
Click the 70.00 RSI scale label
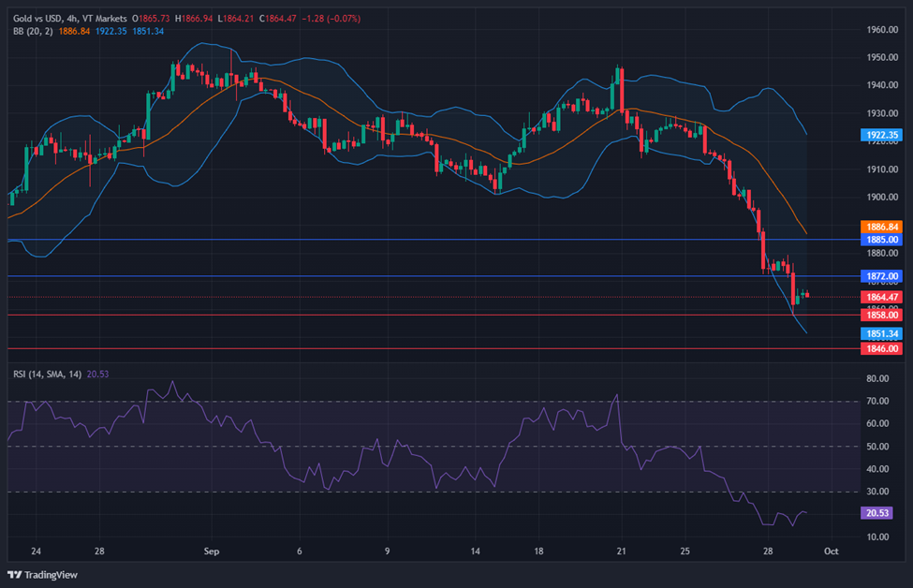(x=877, y=401)
